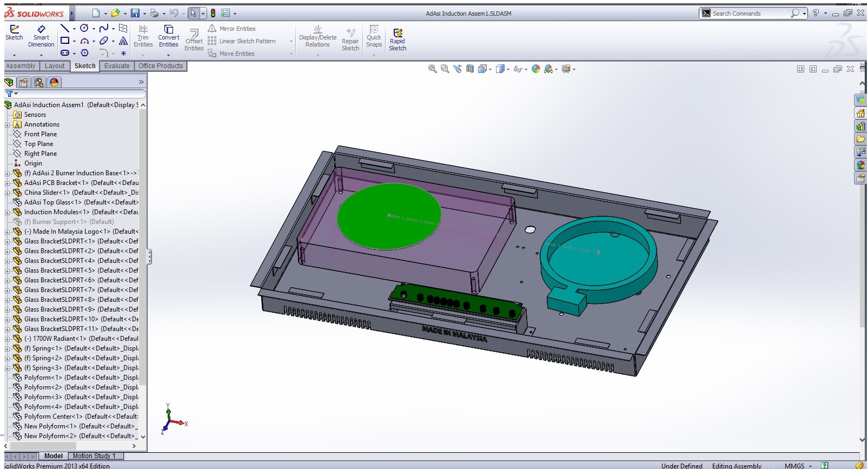The width and height of the screenshot is (868, 469).
Task: Open the Design Library folder pane
Action: pyautogui.click(x=860, y=126)
